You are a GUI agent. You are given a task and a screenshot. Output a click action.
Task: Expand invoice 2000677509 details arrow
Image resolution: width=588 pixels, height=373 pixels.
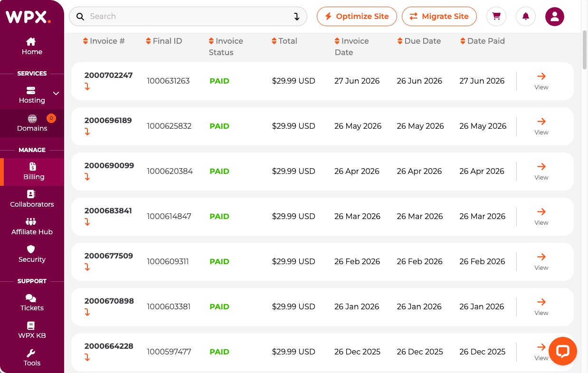coord(87,267)
